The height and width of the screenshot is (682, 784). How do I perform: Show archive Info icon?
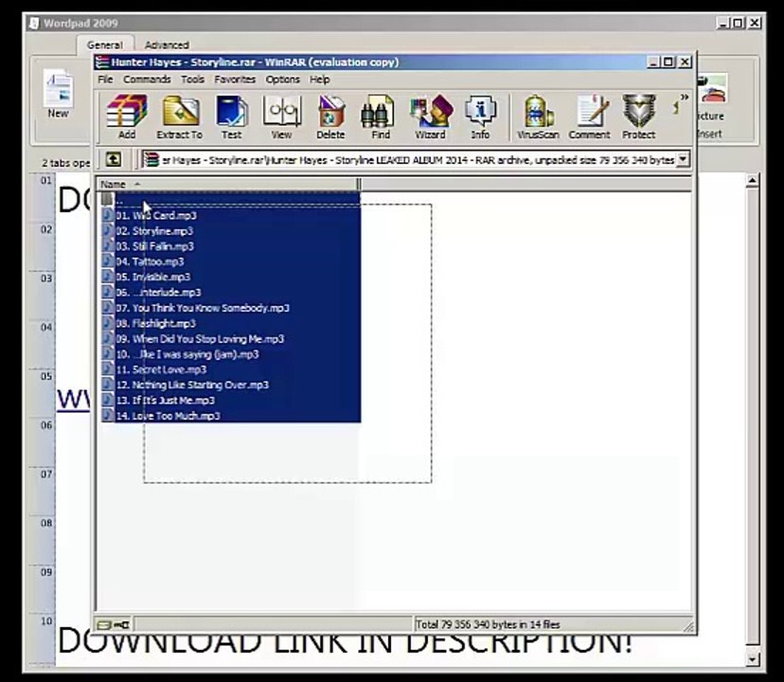[480, 111]
